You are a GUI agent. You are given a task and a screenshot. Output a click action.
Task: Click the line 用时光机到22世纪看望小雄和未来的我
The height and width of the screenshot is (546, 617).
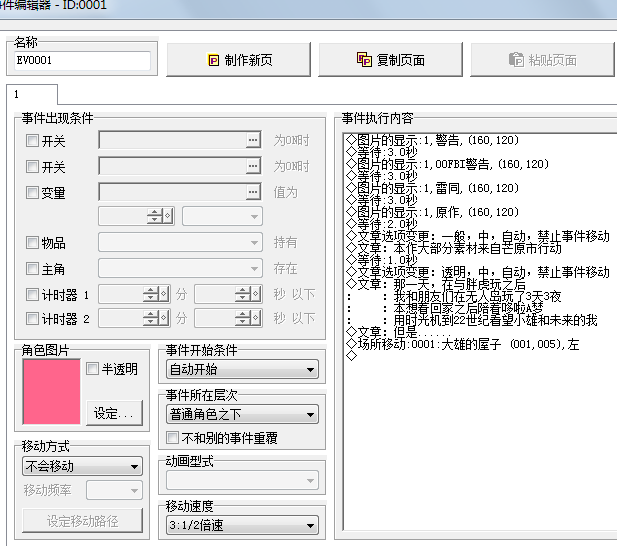pos(495,320)
